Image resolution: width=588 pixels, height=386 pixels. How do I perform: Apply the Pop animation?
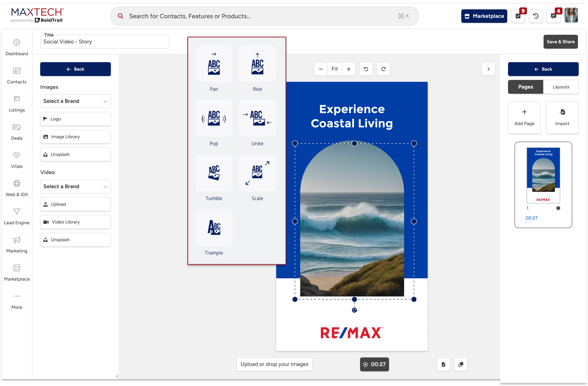(214, 119)
